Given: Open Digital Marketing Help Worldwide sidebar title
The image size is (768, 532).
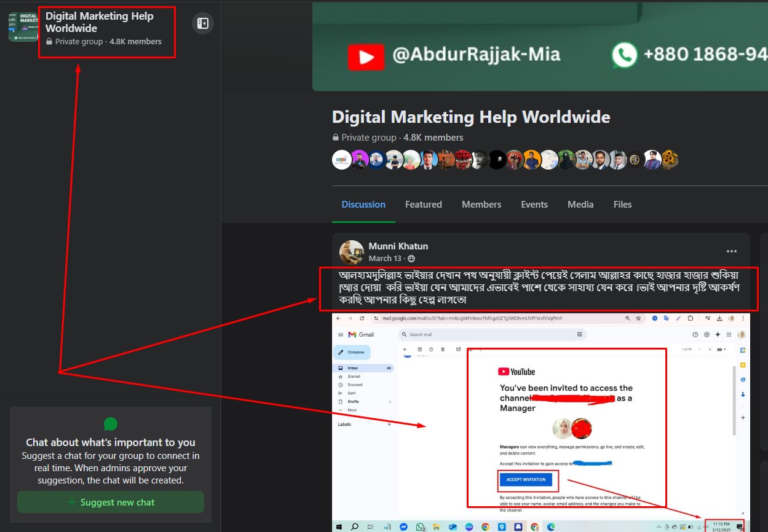Looking at the screenshot, I should 100,22.
